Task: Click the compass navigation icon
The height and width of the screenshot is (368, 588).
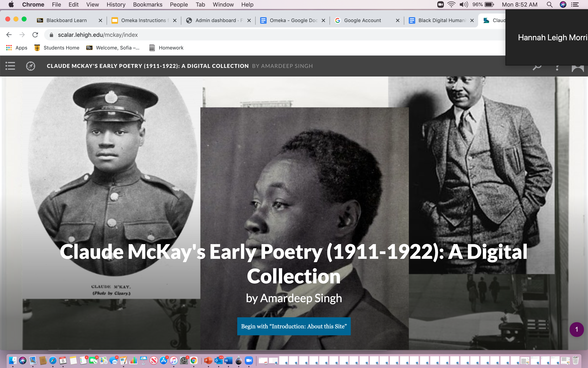Action: point(31,66)
